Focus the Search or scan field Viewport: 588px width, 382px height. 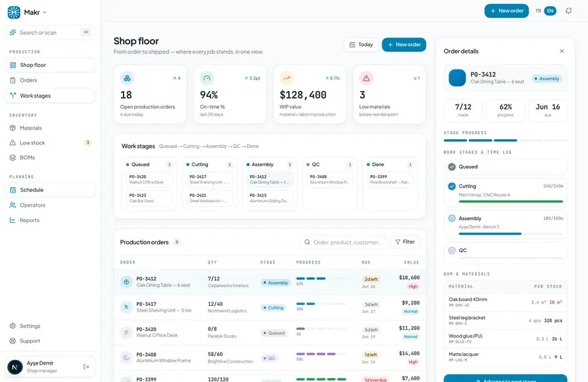[x=50, y=33]
